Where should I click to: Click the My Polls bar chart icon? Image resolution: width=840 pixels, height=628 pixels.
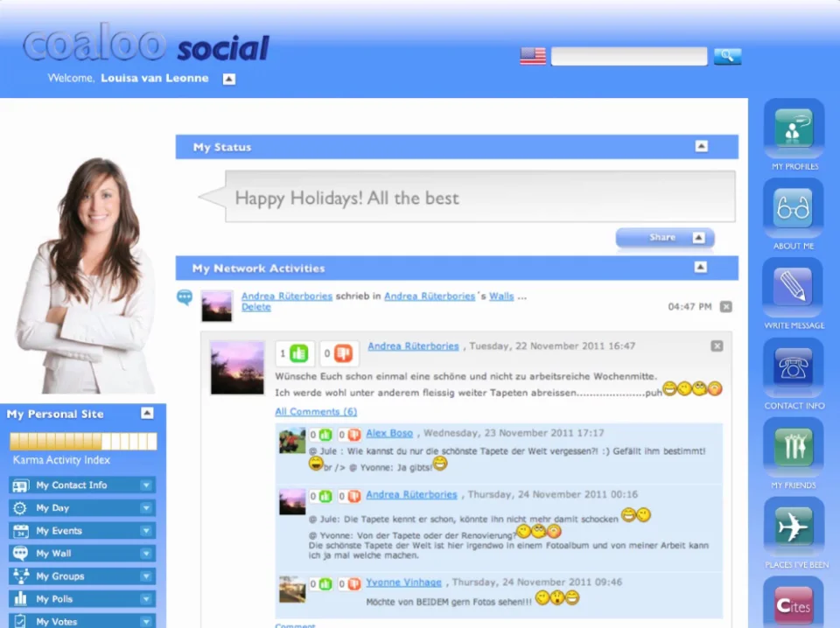pyautogui.click(x=20, y=598)
